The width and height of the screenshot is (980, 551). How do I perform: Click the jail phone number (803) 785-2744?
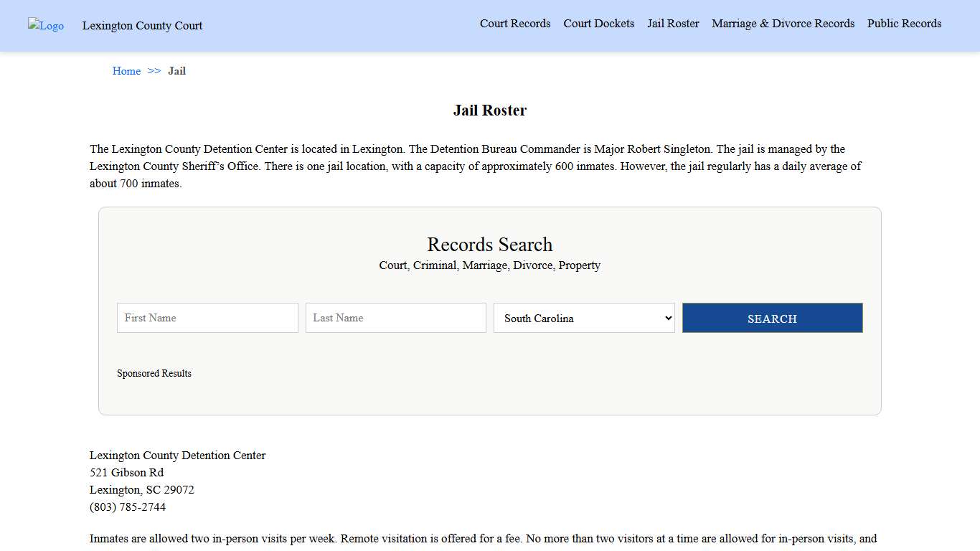(127, 507)
